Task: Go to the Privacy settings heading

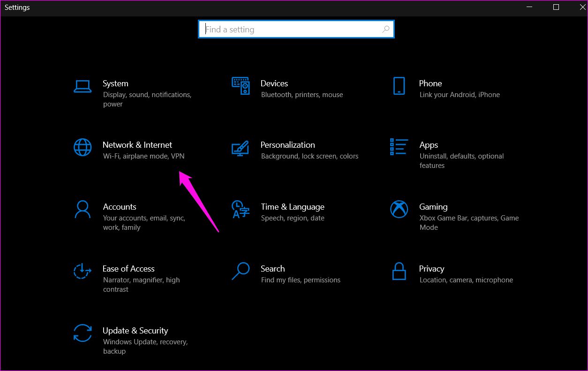Action: (x=431, y=269)
